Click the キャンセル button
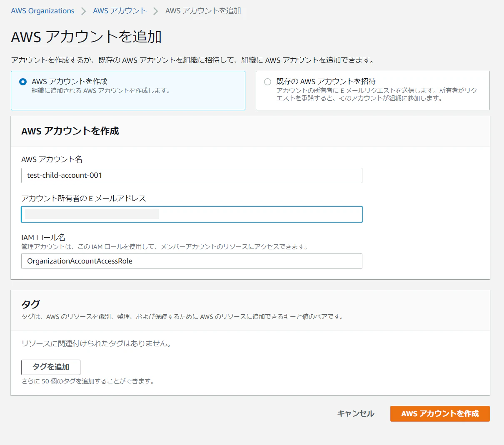This screenshot has width=504, height=445. coord(355,414)
